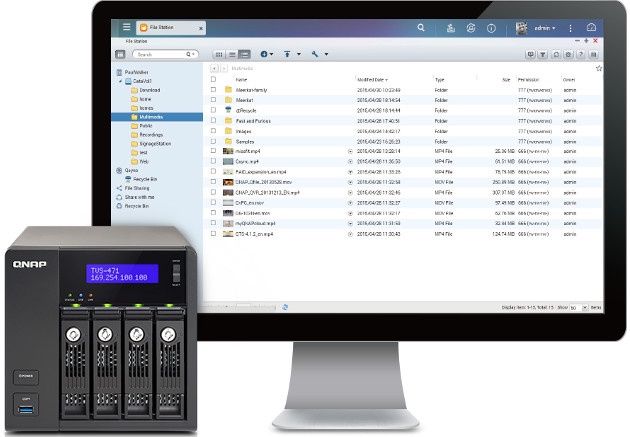Viewport: 630px width, 437px height.
Task: Go back with the left arrow button
Action: tap(214, 69)
